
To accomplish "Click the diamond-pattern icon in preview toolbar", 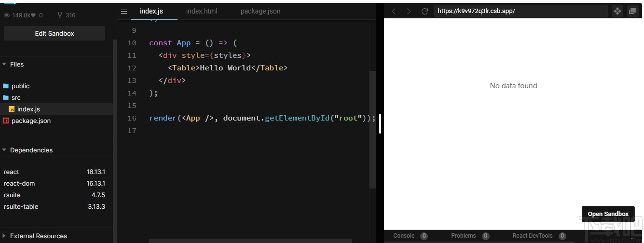I will pos(617,11).
